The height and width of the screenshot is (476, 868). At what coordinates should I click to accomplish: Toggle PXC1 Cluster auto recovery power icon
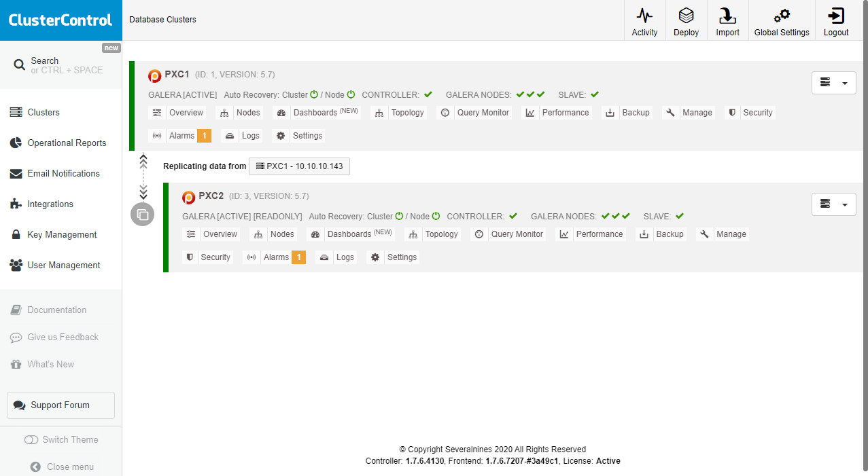pyautogui.click(x=314, y=94)
